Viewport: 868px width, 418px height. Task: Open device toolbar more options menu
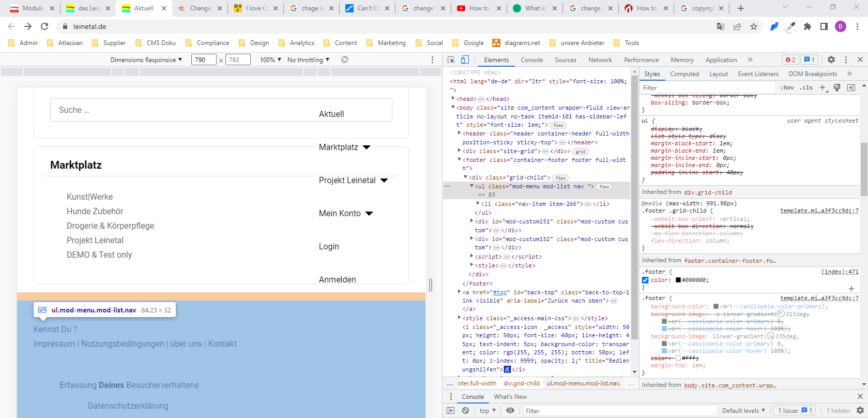click(433, 59)
